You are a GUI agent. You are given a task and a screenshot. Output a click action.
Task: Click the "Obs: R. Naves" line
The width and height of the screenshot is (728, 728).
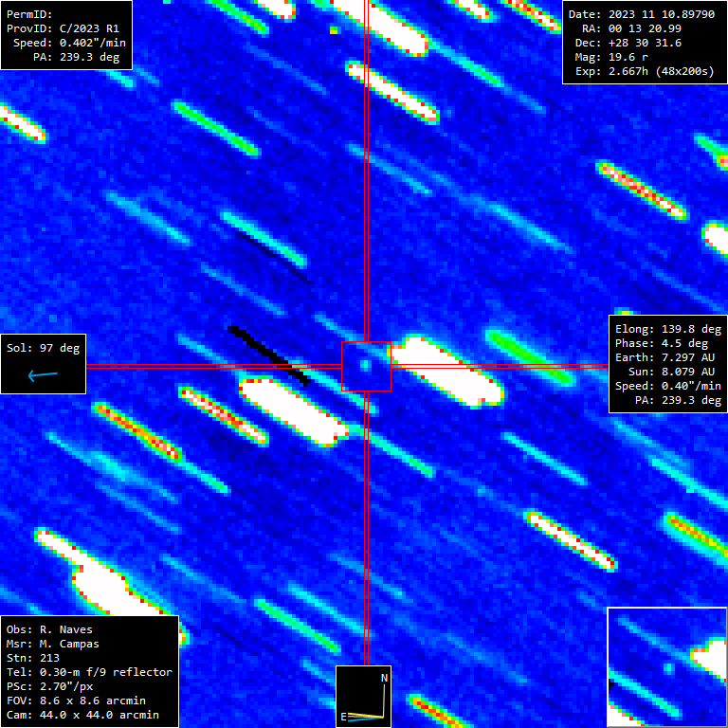[x=49, y=629]
